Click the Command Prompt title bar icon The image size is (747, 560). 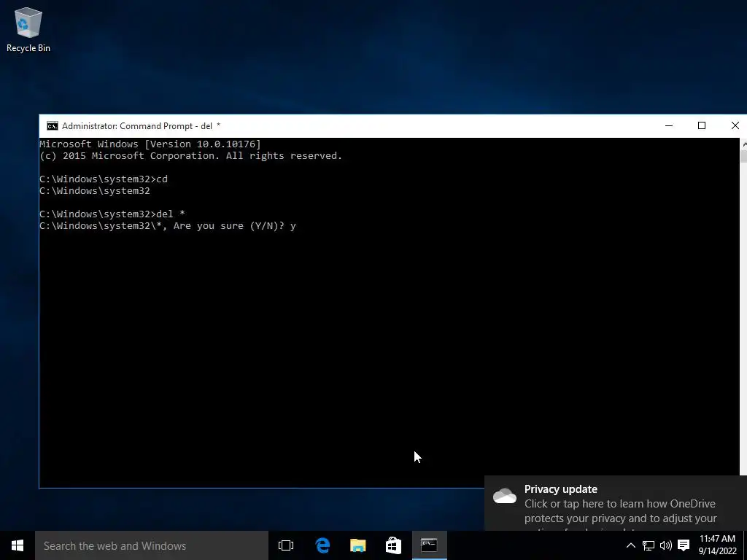pyautogui.click(x=53, y=125)
